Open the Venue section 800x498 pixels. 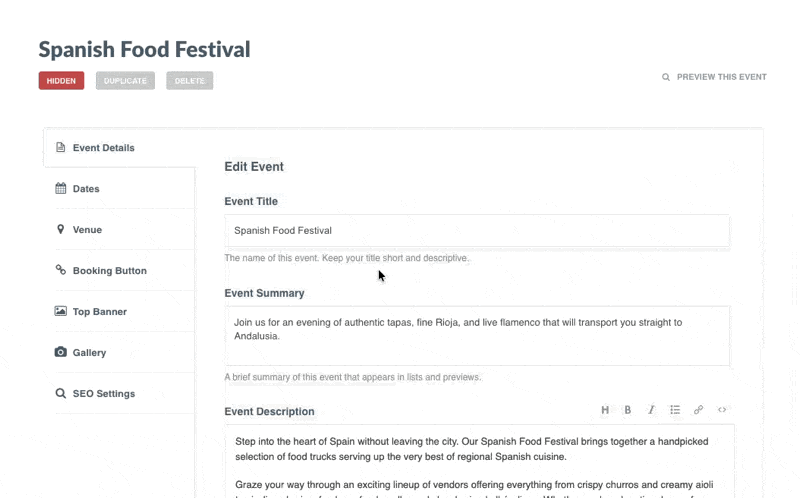point(87,230)
